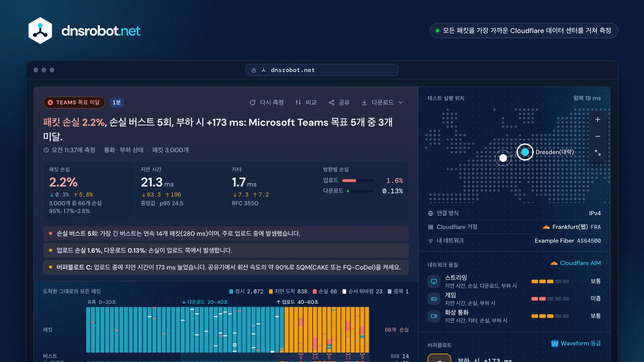
Task: Zoom out of the map with minus
Action: point(598,136)
